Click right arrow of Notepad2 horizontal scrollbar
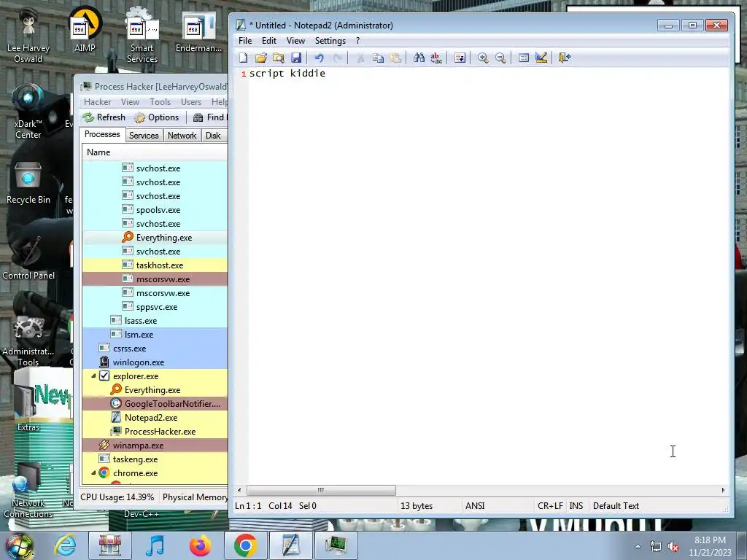747x560 pixels. click(x=723, y=490)
